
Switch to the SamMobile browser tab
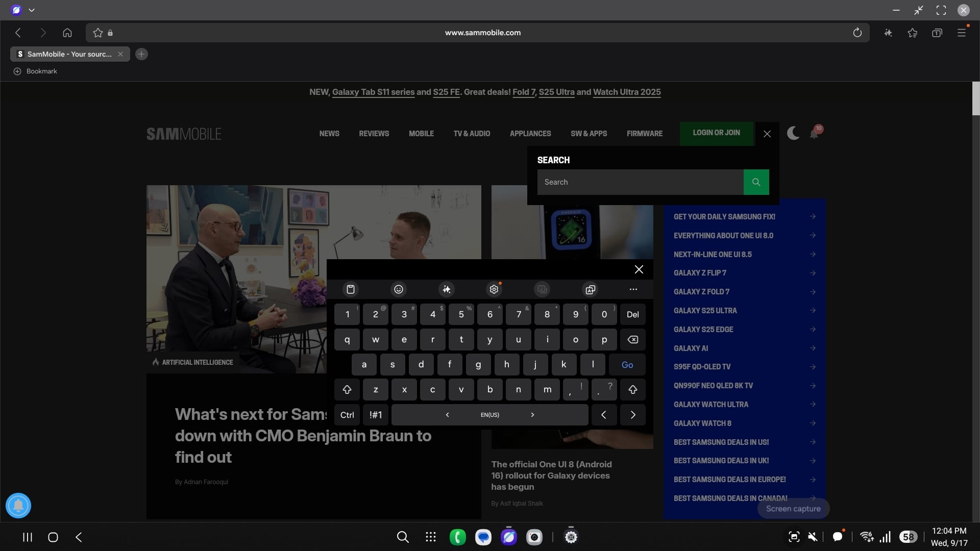pos(66,54)
